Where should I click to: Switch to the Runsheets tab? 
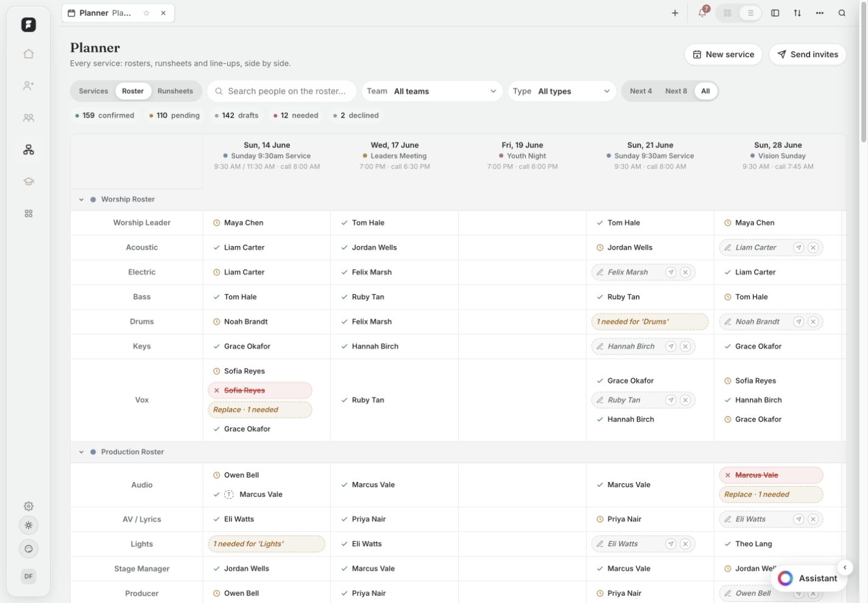(x=175, y=91)
